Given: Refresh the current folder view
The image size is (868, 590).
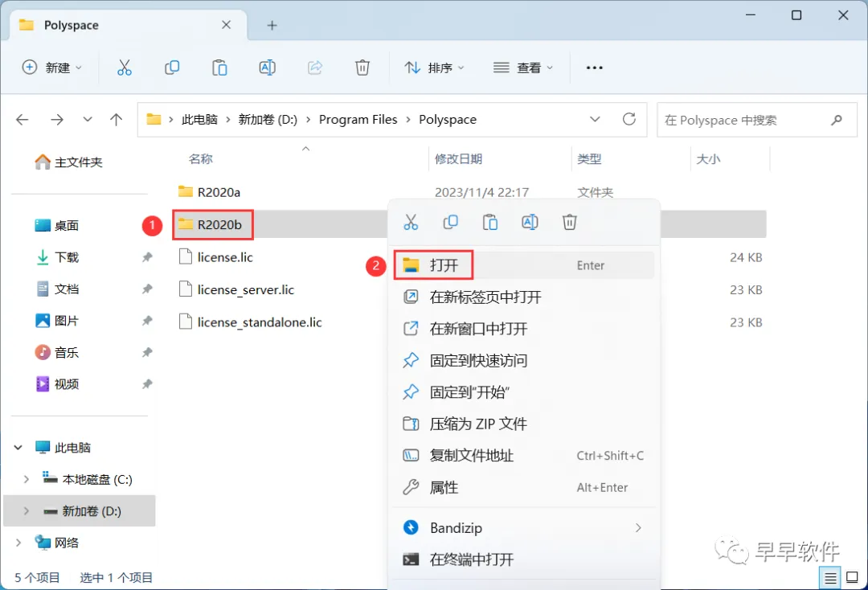Looking at the screenshot, I should 628,119.
